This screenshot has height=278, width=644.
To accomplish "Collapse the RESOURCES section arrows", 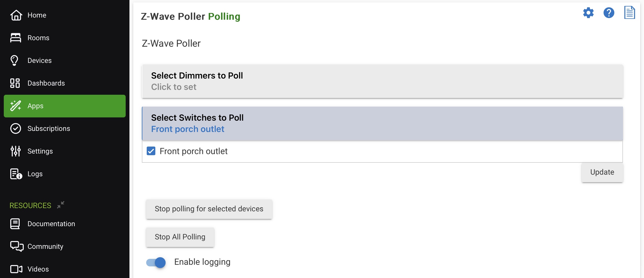I will (61, 205).
